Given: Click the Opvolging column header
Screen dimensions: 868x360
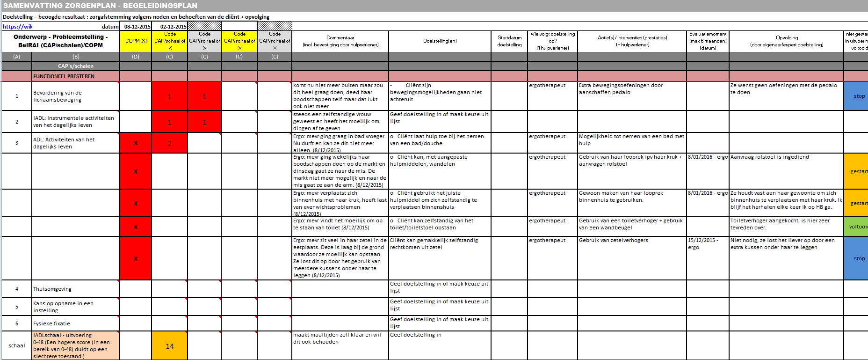Looking at the screenshot, I should click(x=787, y=41).
